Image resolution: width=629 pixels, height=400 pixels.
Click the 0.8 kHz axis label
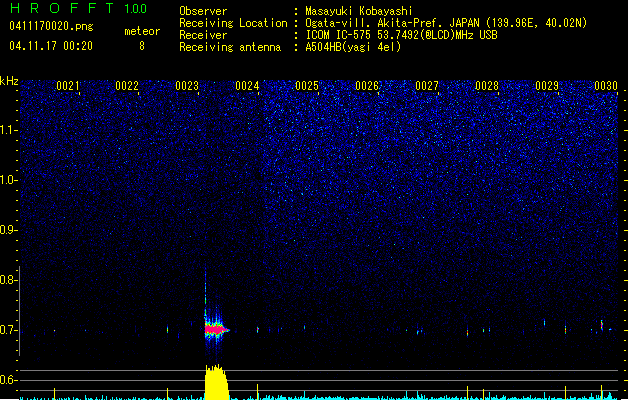click(9, 280)
